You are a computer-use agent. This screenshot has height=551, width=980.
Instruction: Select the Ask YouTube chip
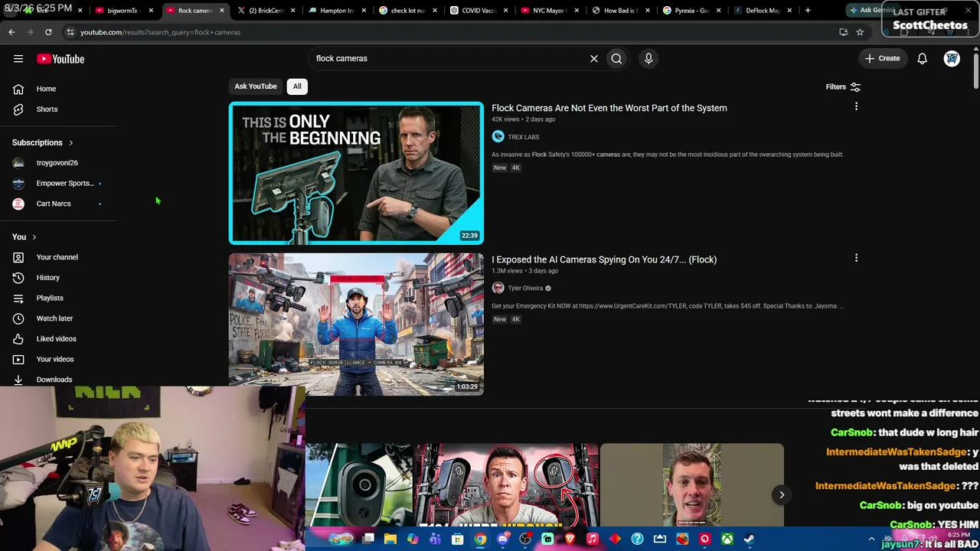(x=256, y=86)
